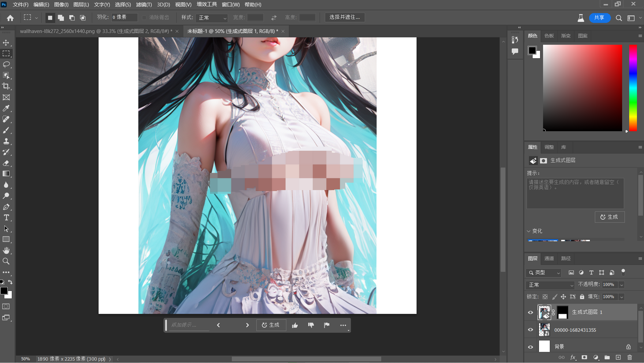Click the 共享 button
The image size is (644, 363).
tap(599, 17)
